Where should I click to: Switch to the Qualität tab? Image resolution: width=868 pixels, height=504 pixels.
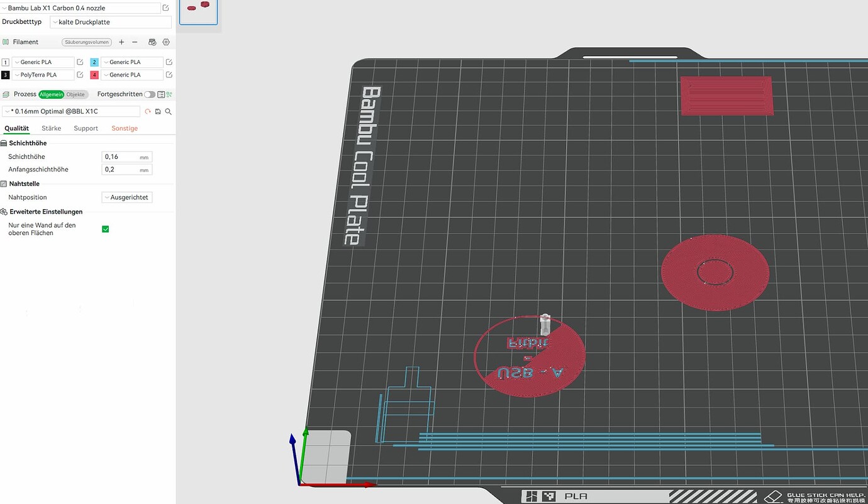click(x=17, y=128)
